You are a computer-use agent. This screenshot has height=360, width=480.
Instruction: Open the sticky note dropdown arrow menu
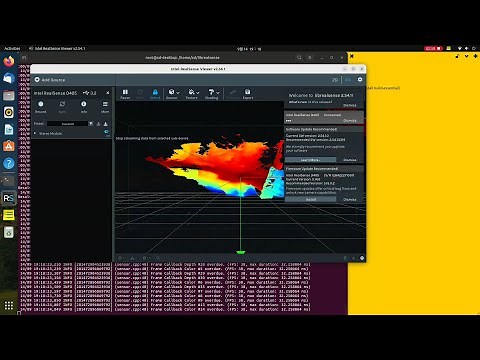(x=466, y=56)
